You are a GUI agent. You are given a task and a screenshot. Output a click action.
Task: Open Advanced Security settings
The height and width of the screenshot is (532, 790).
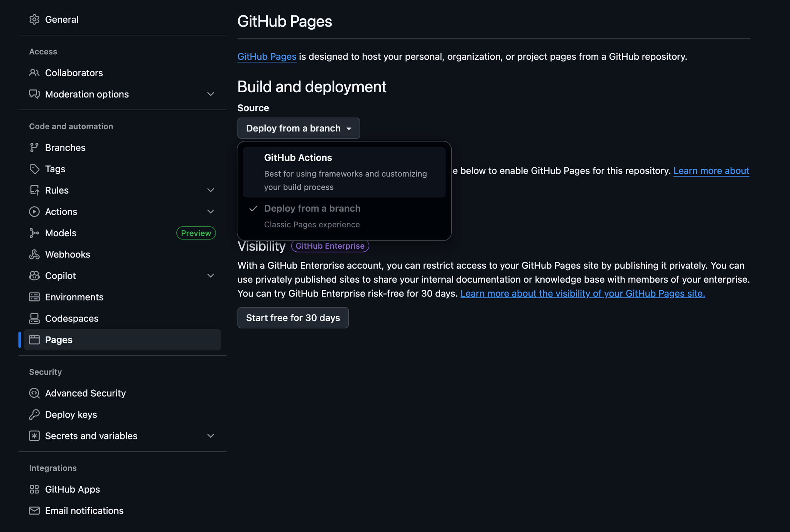(85, 393)
